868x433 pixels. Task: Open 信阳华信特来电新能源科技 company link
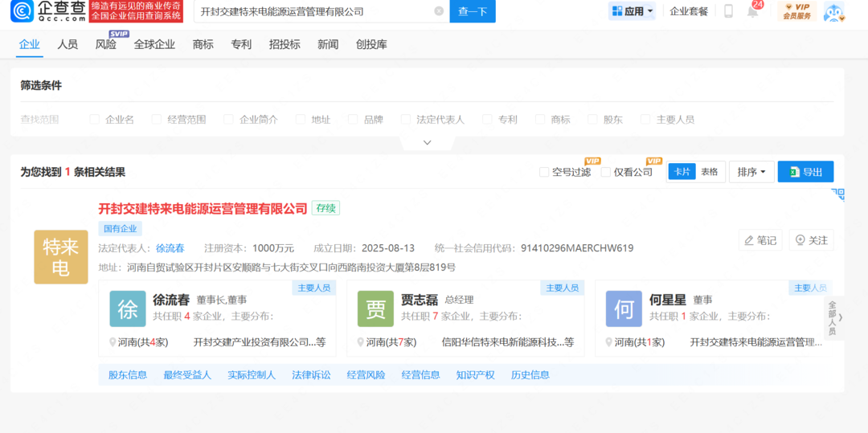point(508,342)
